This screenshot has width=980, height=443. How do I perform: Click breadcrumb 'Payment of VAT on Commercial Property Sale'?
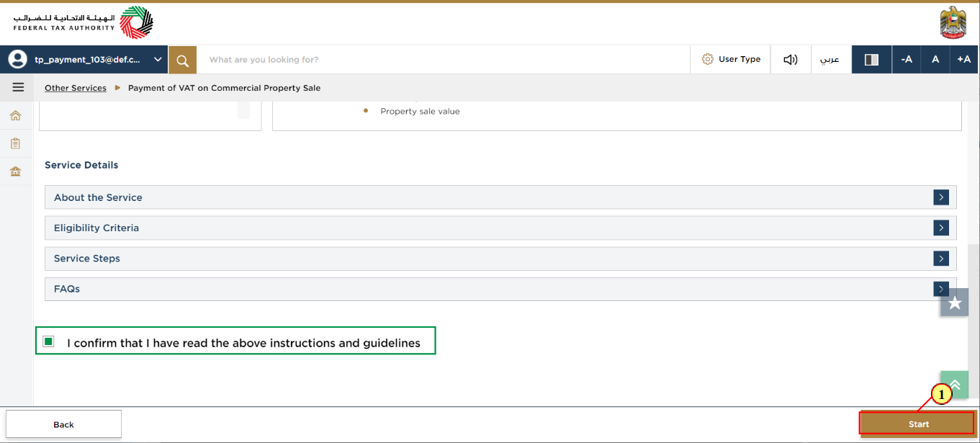click(x=224, y=88)
